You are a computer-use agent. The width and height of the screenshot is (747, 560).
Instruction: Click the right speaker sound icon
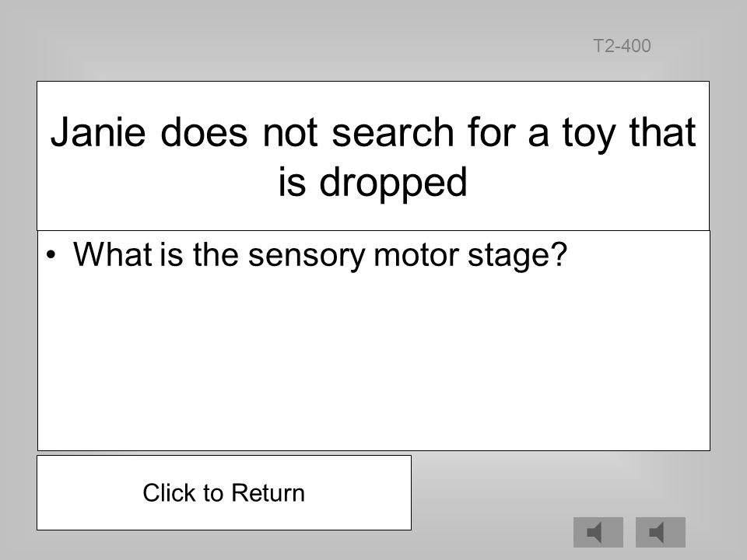click(x=661, y=532)
